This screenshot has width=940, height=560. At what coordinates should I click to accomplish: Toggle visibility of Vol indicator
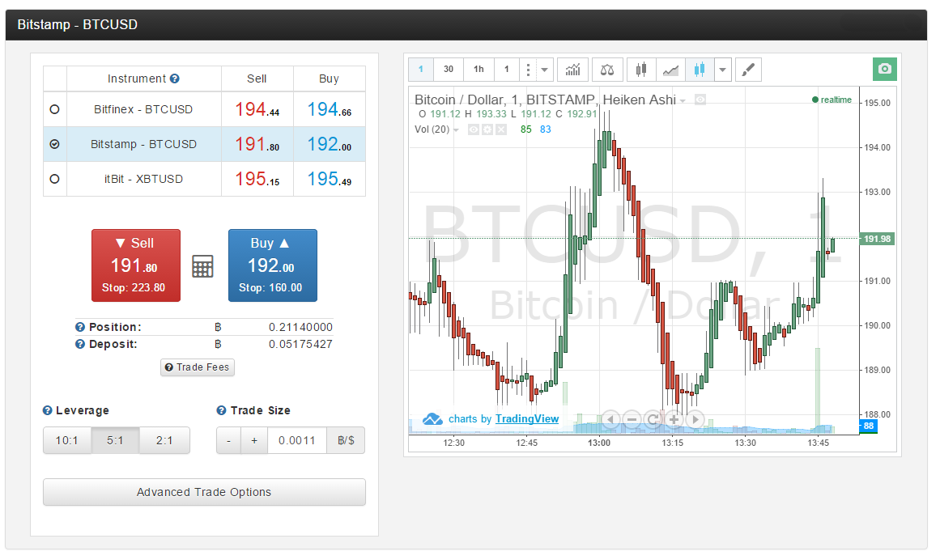474,129
